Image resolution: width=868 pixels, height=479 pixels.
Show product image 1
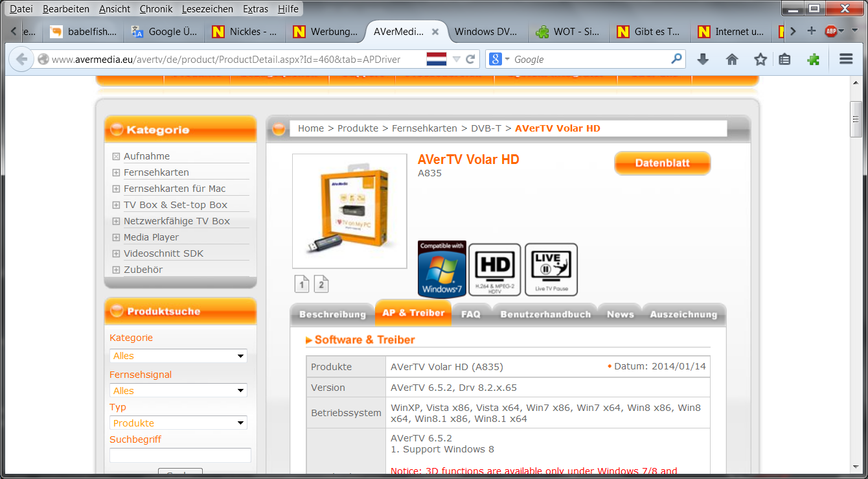click(302, 284)
